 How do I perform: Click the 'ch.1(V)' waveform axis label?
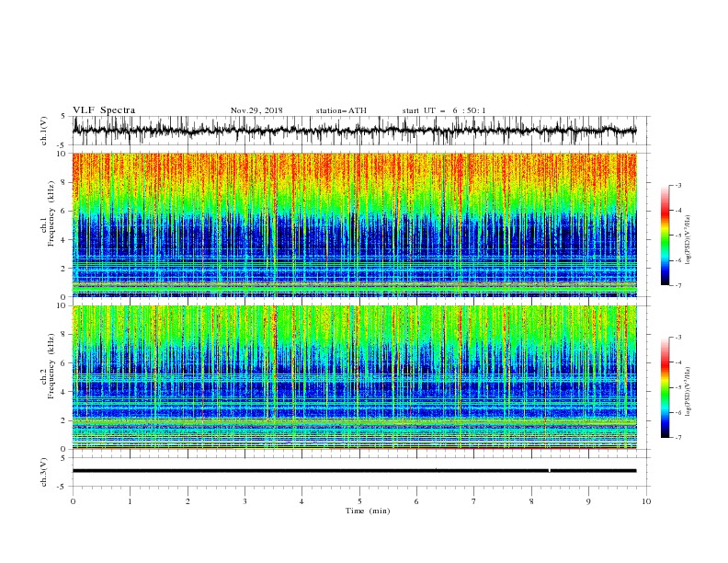44,131
